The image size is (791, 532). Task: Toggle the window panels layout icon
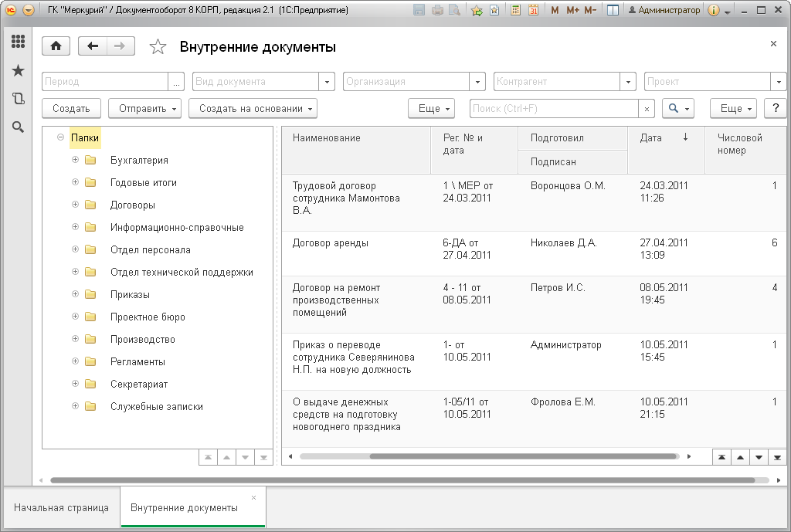[x=613, y=10]
